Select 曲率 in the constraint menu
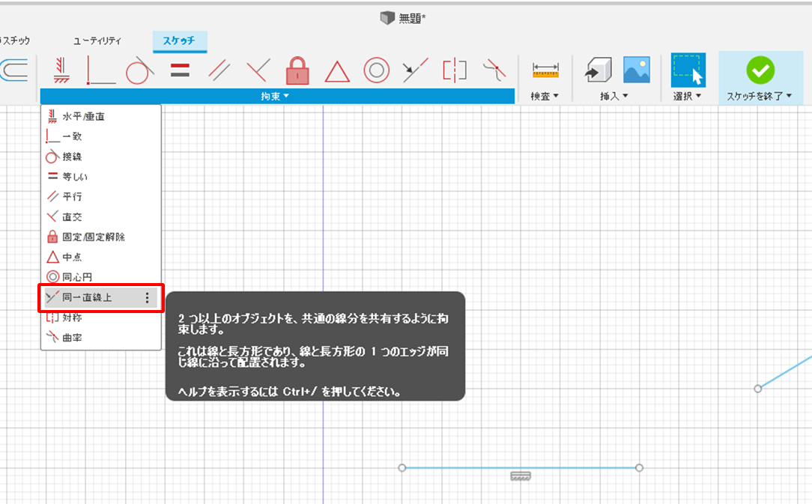The image size is (812, 504). click(x=72, y=338)
